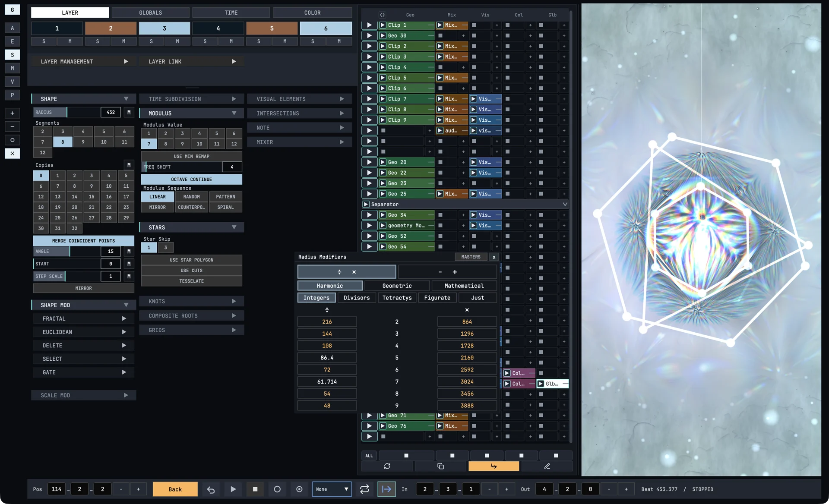Enable Use Star Polygon

191,260
